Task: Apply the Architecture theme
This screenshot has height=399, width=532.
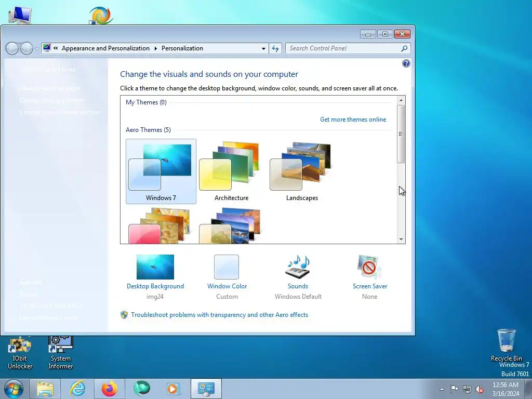Action: tap(231, 171)
